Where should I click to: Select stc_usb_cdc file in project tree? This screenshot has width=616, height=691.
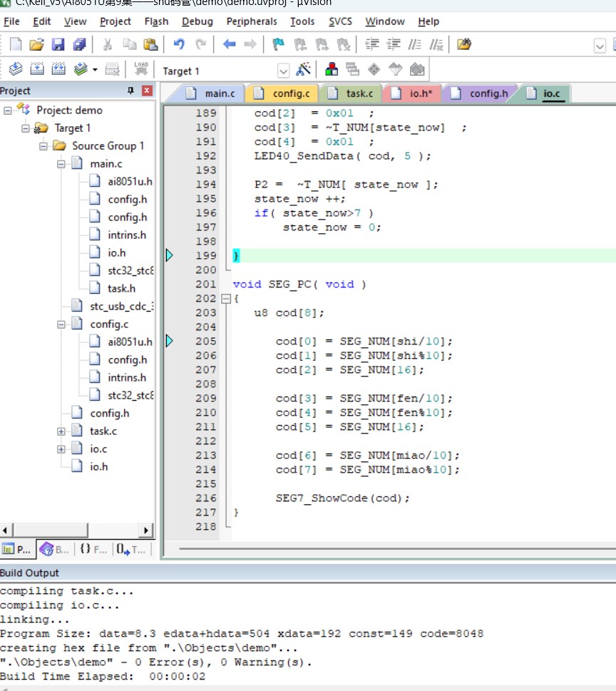point(122,306)
